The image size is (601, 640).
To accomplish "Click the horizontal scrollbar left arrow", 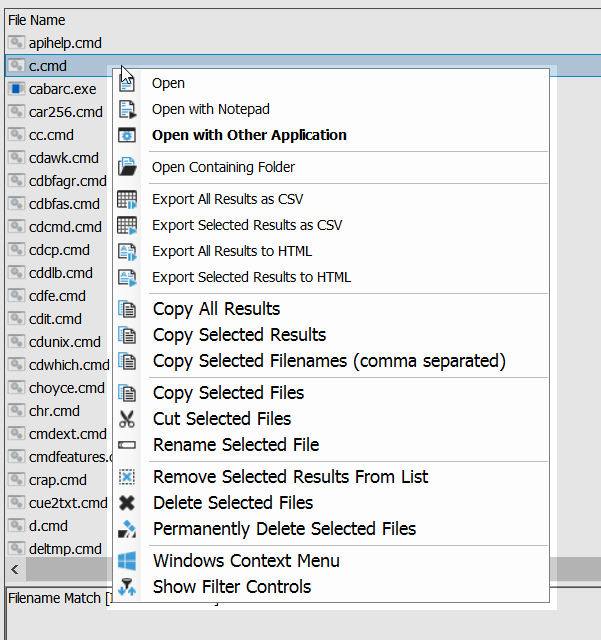I will pos(14,570).
